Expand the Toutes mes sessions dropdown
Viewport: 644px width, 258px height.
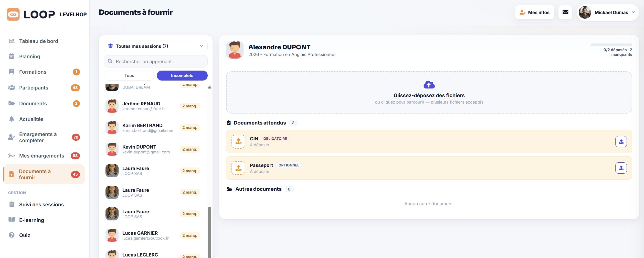[155, 46]
